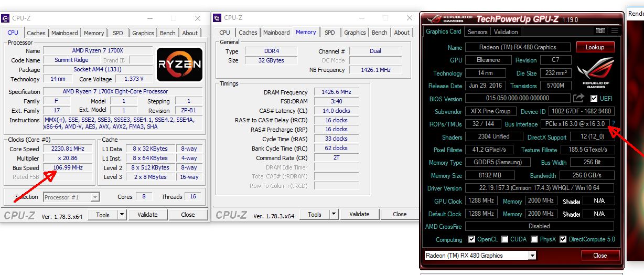Click the Command Rate value 2T
Viewport: 644px width, 275px height.
[x=336, y=158]
